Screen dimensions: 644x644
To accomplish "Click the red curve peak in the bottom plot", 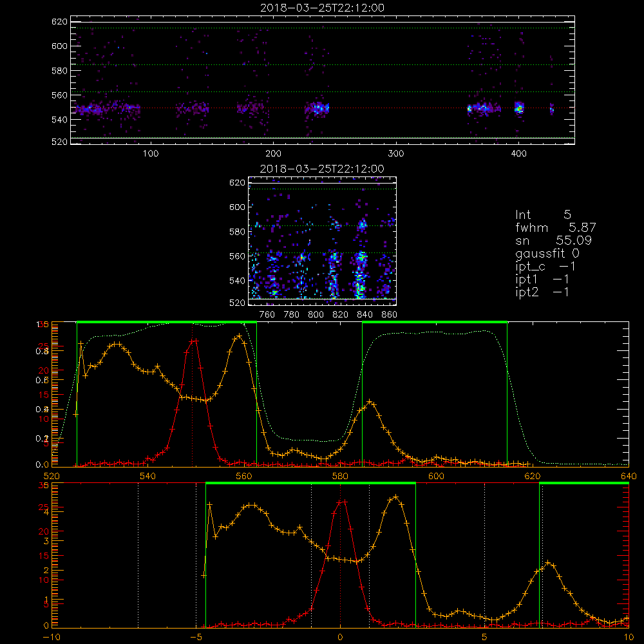I will coord(342,502).
